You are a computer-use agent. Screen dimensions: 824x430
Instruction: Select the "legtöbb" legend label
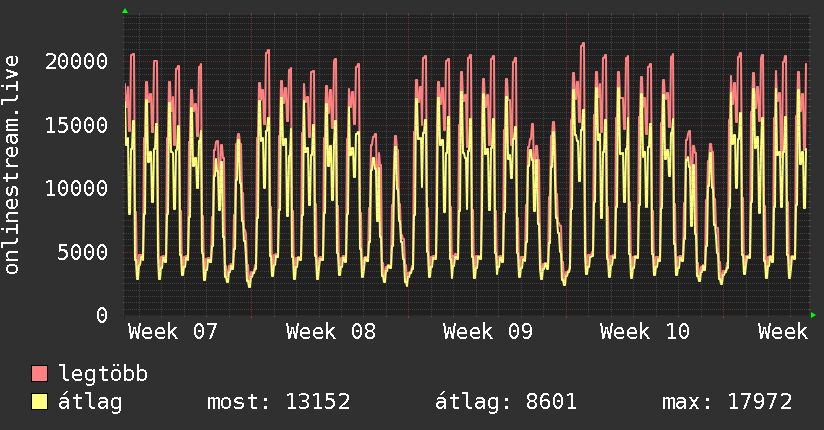pos(103,375)
